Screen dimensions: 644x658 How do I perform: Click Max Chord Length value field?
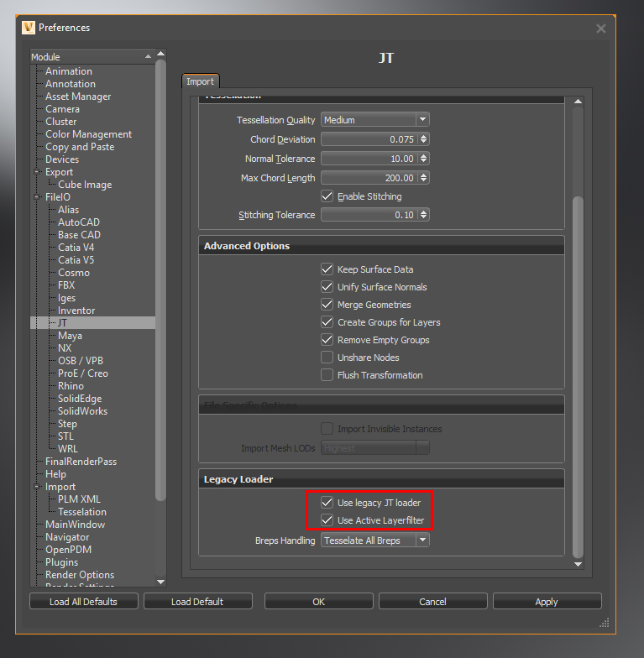point(369,178)
